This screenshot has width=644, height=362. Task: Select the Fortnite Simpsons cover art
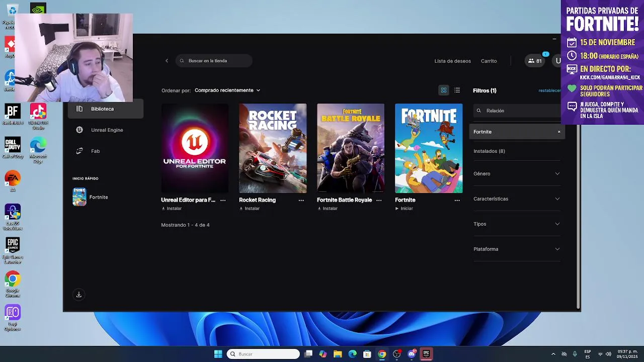(429, 148)
